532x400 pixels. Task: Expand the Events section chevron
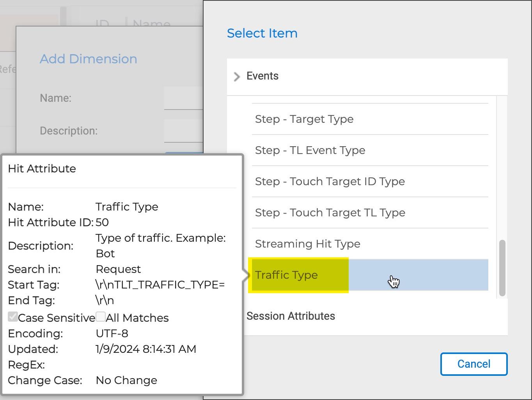(x=236, y=76)
